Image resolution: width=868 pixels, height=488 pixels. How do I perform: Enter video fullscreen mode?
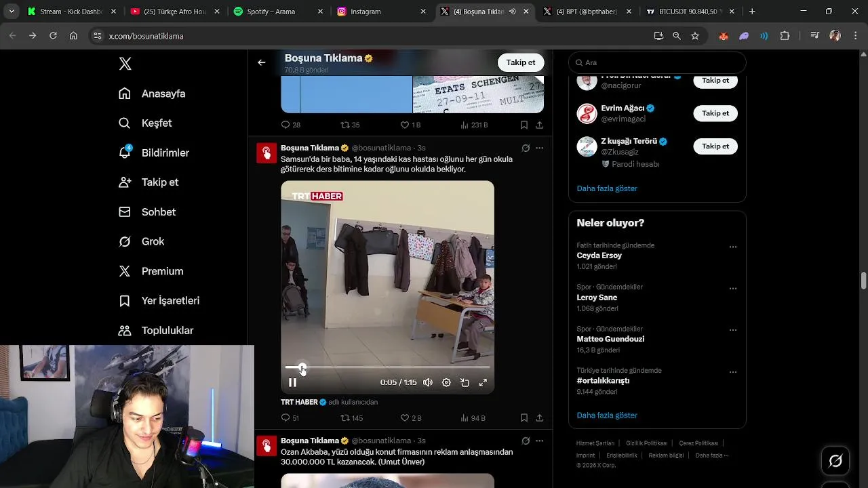(x=483, y=382)
